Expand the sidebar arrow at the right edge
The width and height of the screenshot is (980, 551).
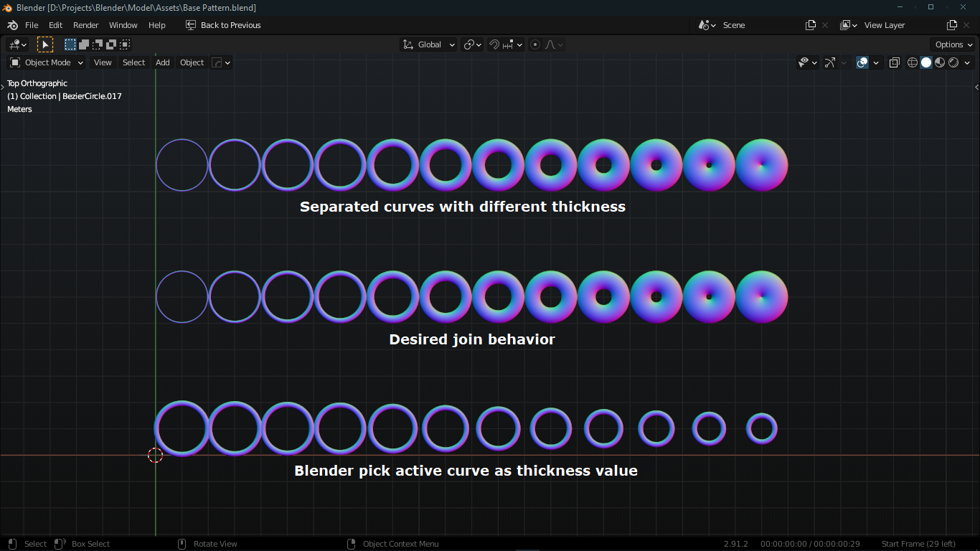[x=976, y=87]
